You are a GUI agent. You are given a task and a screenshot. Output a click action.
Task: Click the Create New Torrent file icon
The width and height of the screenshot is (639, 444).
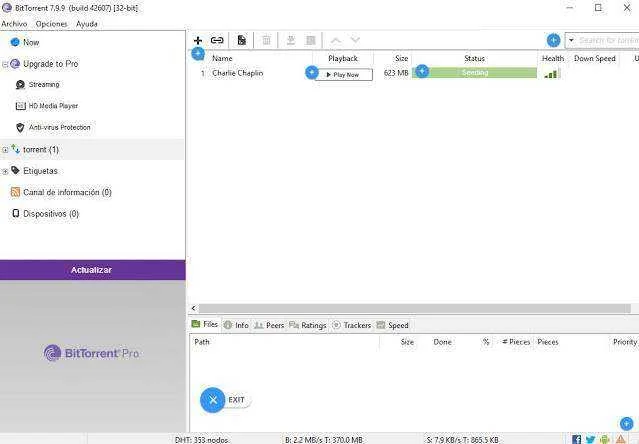[x=242, y=40]
